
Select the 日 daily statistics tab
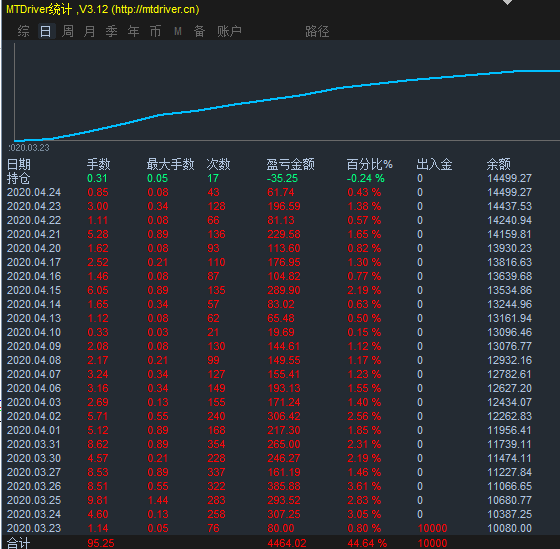point(46,31)
